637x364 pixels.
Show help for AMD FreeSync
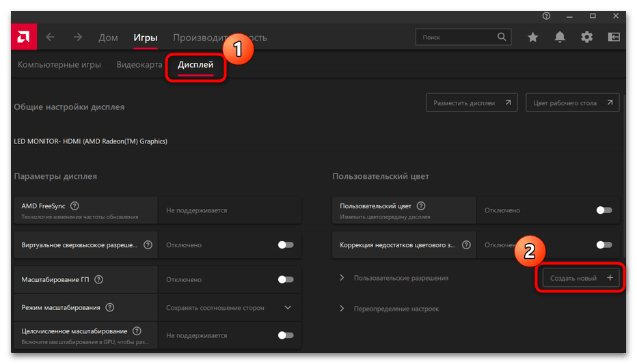(x=74, y=206)
